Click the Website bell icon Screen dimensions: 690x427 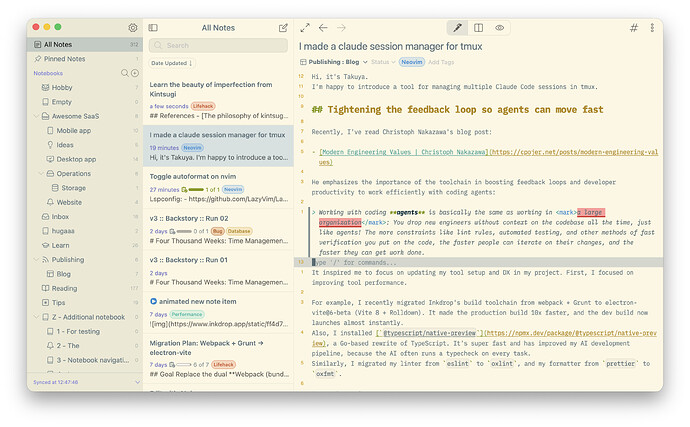pos(50,202)
